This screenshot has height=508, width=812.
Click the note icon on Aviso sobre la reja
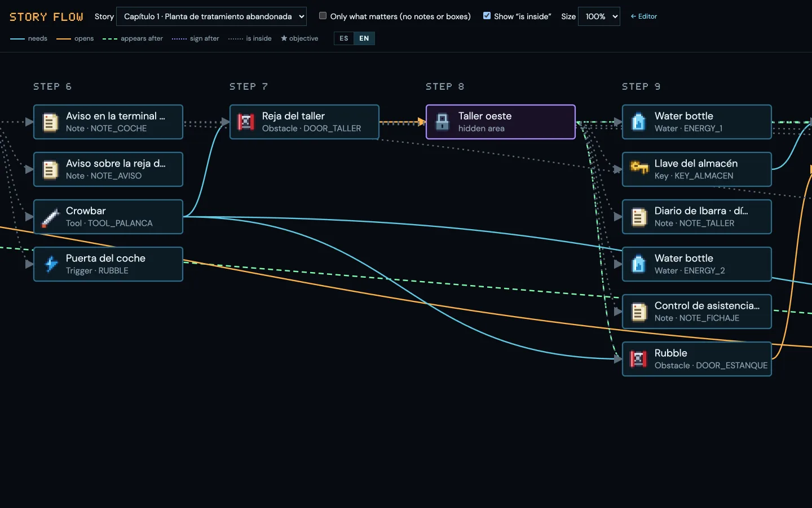[51, 169]
